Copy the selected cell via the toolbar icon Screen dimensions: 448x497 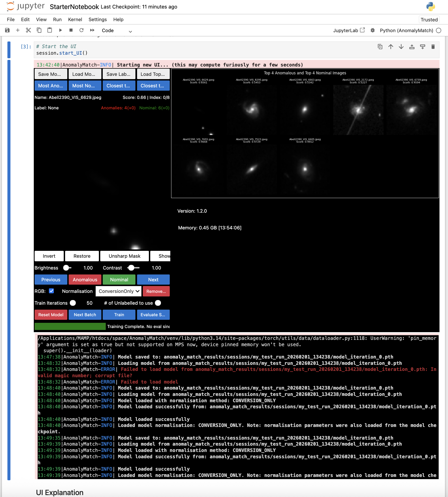(39, 30)
